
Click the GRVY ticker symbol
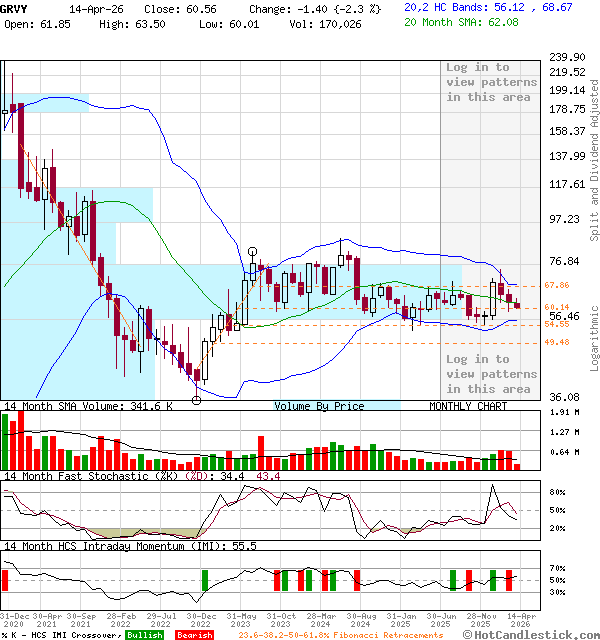pos(14,6)
